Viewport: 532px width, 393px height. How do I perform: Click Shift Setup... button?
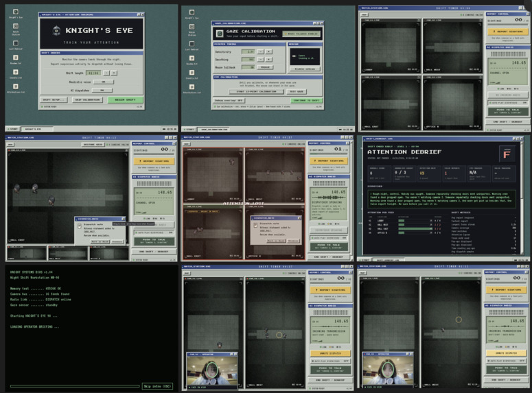(x=54, y=99)
